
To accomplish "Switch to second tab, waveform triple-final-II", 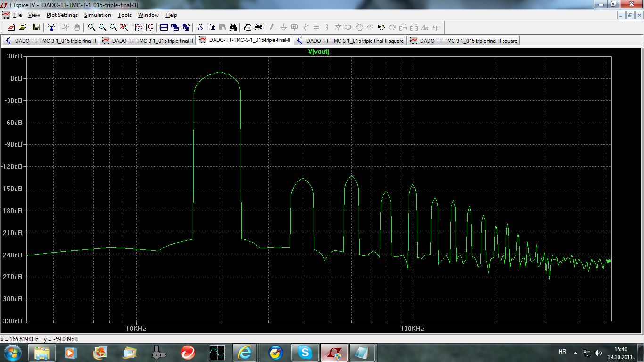I will (148, 41).
